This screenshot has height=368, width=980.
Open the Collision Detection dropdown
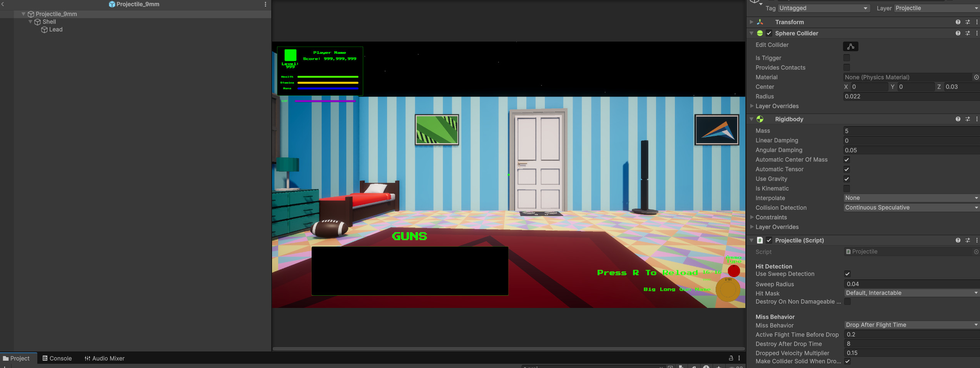(x=912, y=207)
